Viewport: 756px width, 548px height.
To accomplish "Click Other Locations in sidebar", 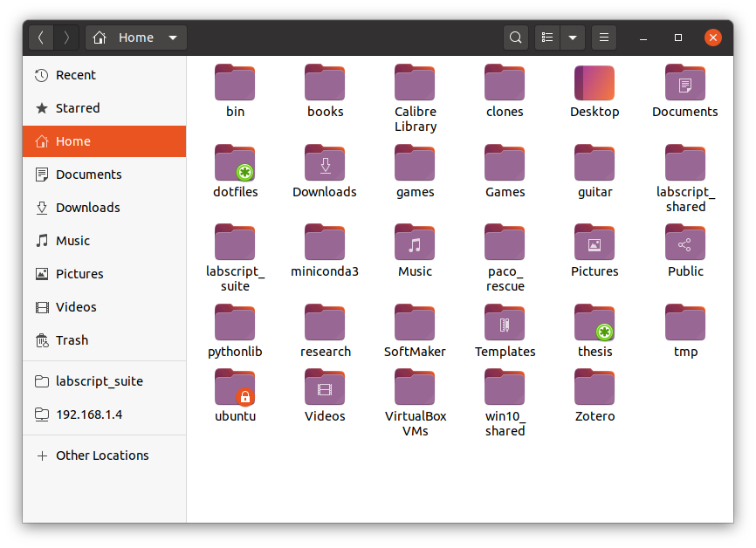I will [104, 456].
